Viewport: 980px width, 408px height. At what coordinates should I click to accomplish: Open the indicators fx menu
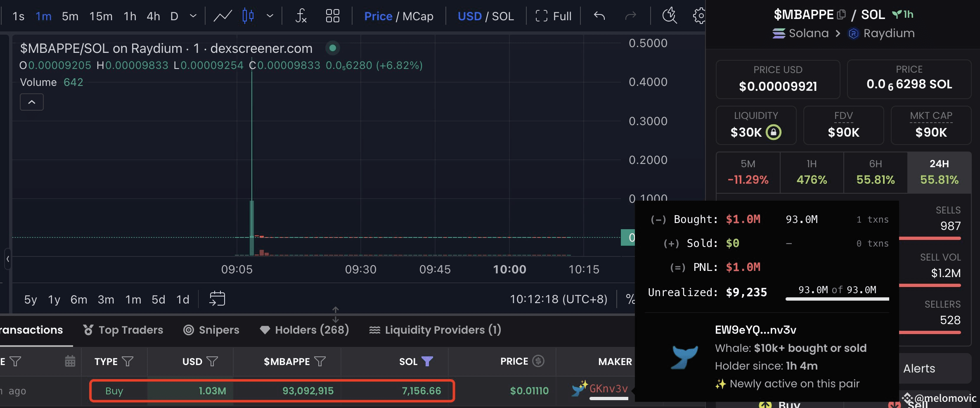(x=301, y=16)
